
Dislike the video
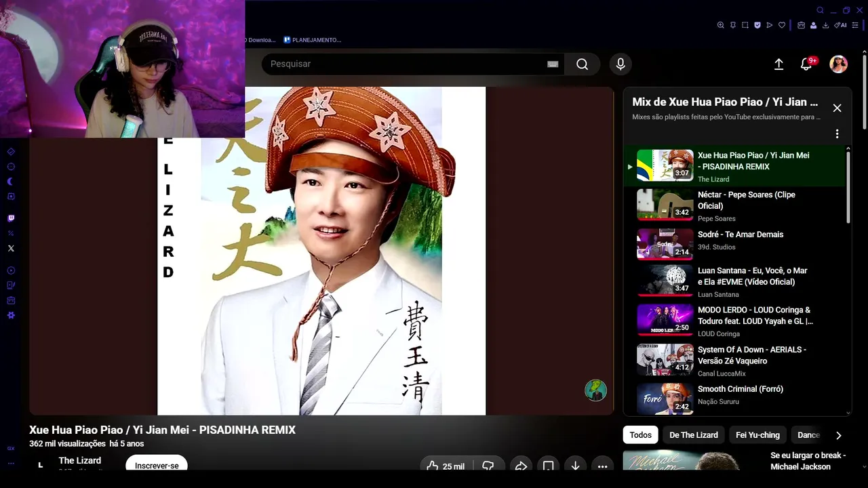click(x=488, y=466)
